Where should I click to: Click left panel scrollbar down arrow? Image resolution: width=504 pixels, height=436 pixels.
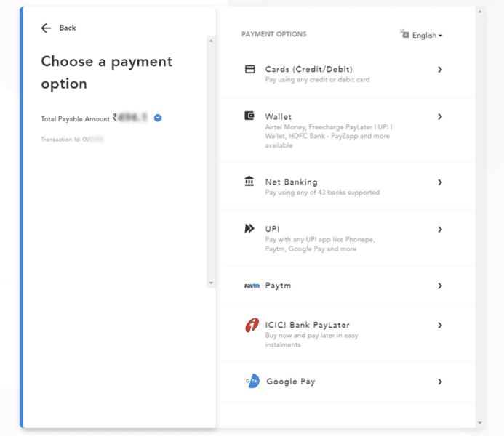click(211, 283)
